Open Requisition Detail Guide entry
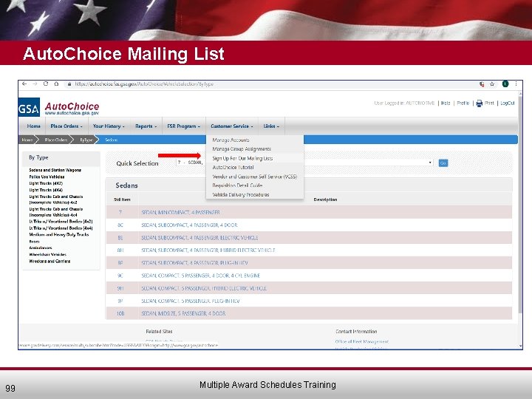Viewport: 532px width, 399px height. click(x=237, y=185)
